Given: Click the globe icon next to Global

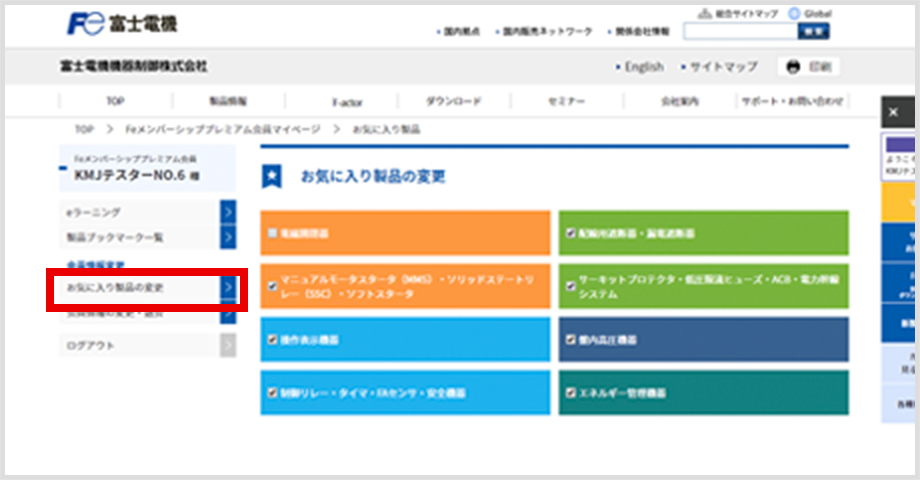Looking at the screenshot, I should click(794, 13).
